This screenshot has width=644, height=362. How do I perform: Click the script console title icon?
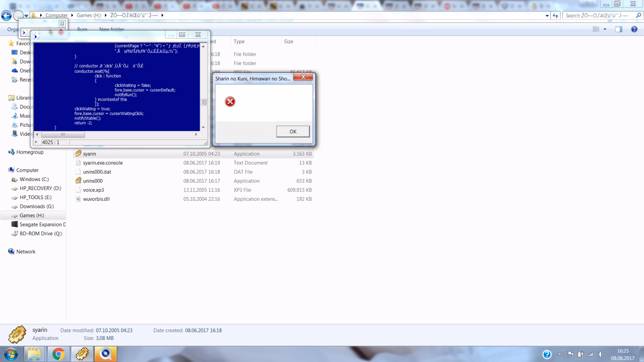[36, 37]
